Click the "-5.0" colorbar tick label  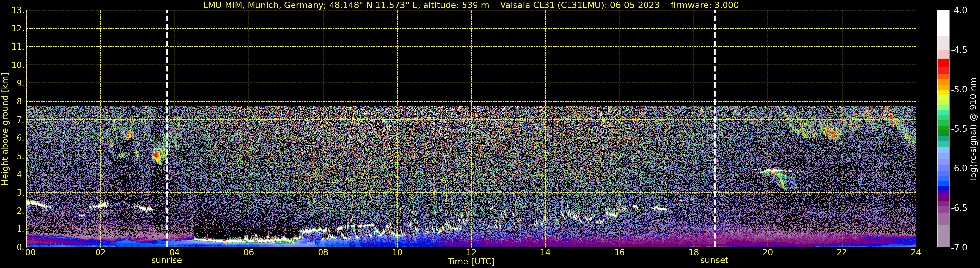pos(959,89)
